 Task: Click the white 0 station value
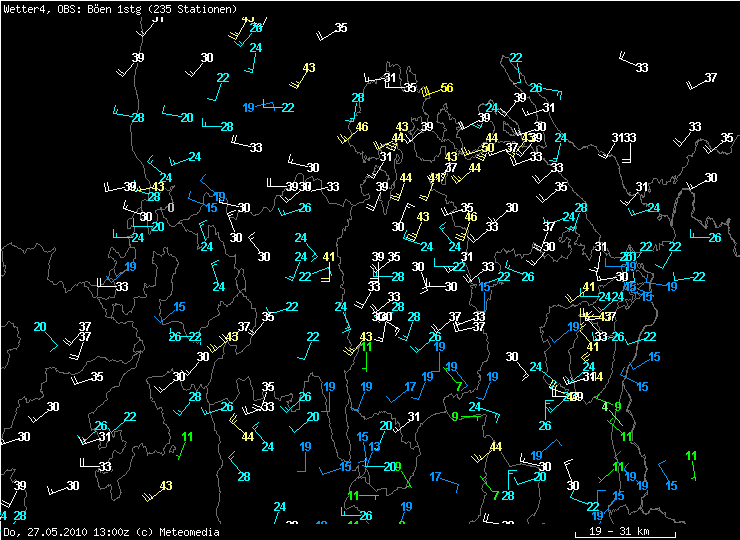[171, 208]
